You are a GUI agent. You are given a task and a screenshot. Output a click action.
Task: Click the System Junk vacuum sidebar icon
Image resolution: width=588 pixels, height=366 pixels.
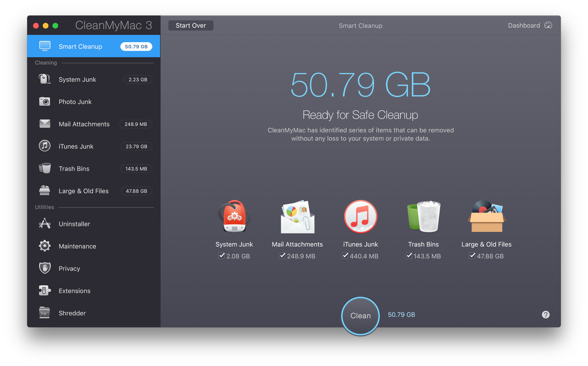pyautogui.click(x=45, y=79)
